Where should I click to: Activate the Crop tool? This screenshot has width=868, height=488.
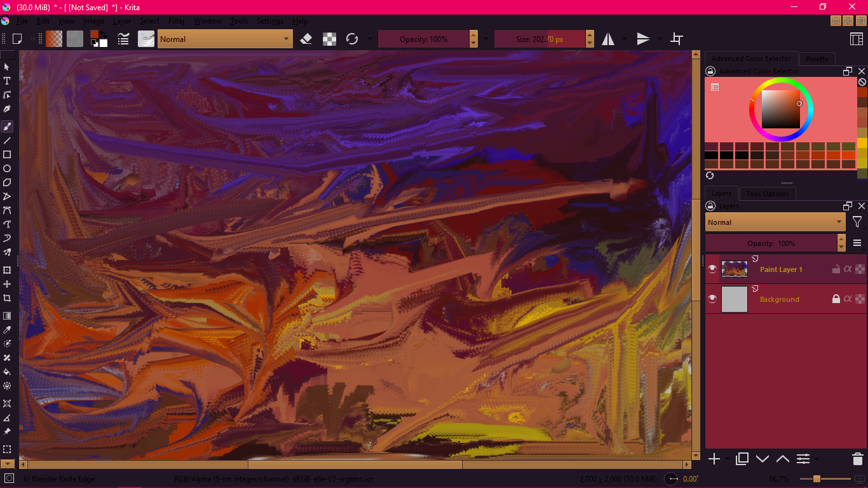coord(7,298)
